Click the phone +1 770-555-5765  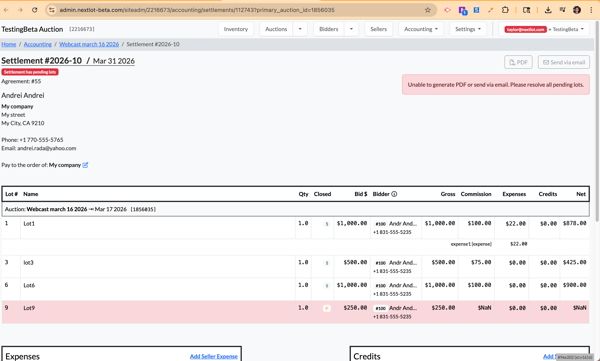click(41, 140)
